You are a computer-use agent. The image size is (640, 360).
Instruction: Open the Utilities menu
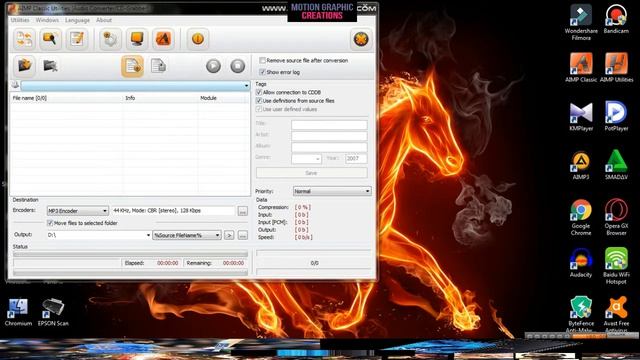[x=20, y=20]
